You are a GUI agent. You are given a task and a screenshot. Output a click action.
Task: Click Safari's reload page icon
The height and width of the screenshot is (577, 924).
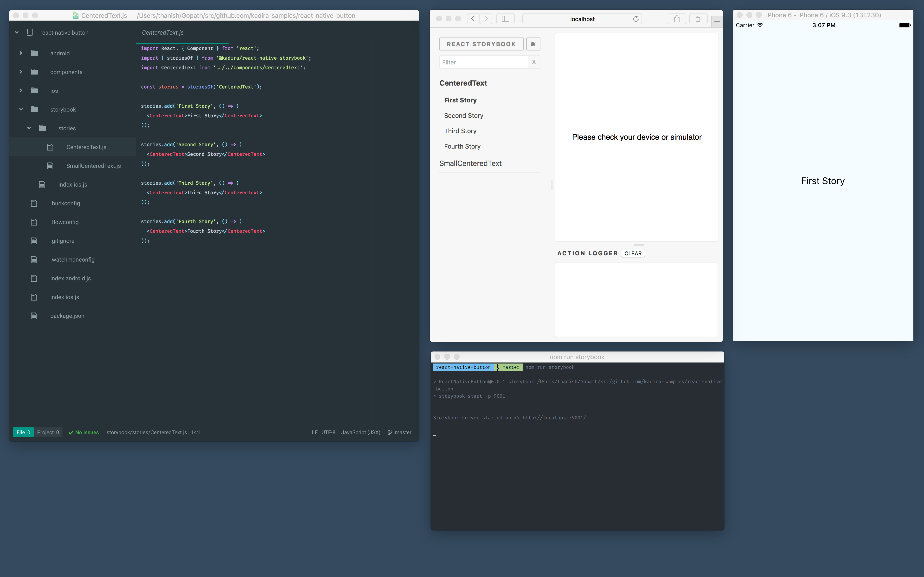[636, 19]
